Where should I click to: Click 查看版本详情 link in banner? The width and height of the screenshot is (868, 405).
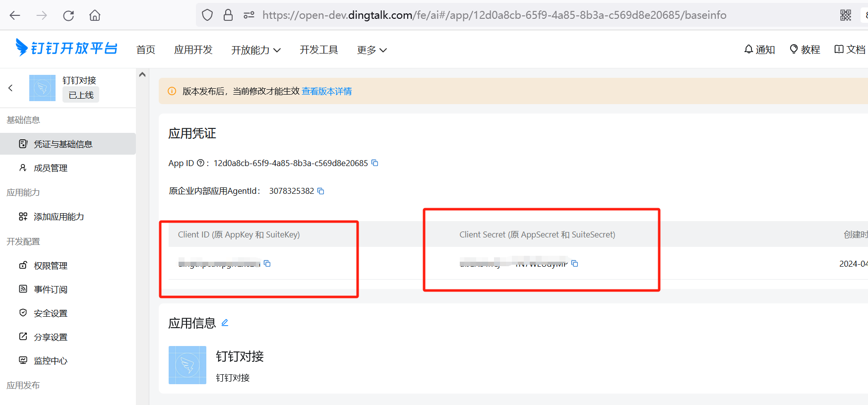327,91
